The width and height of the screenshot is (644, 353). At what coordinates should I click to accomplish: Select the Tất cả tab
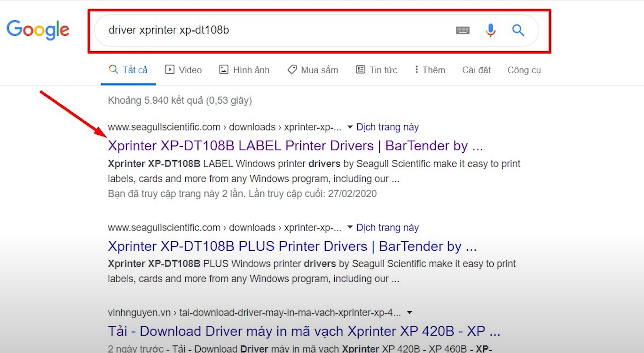point(128,70)
